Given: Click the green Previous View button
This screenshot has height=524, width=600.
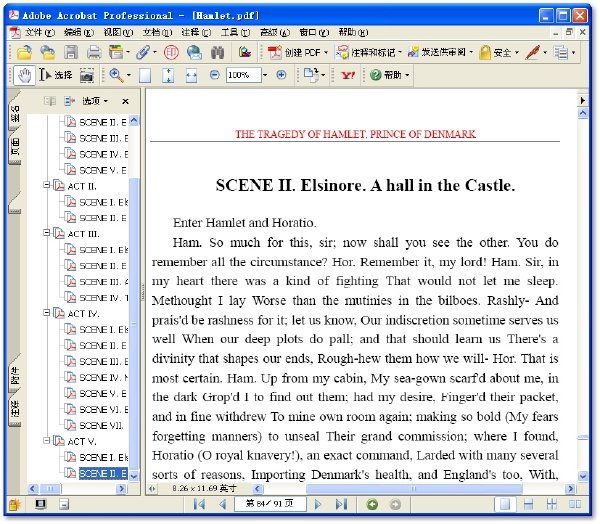Looking at the screenshot, I should 372,504.
